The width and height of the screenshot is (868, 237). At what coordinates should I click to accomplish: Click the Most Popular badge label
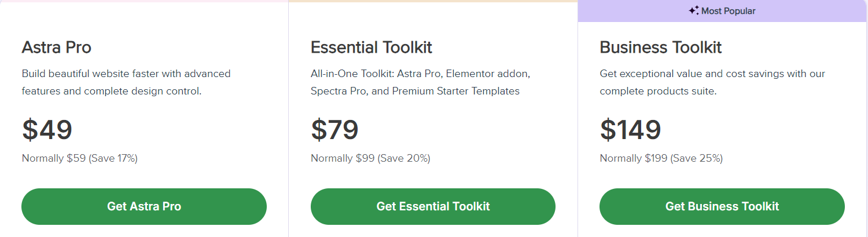[x=728, y=11]
